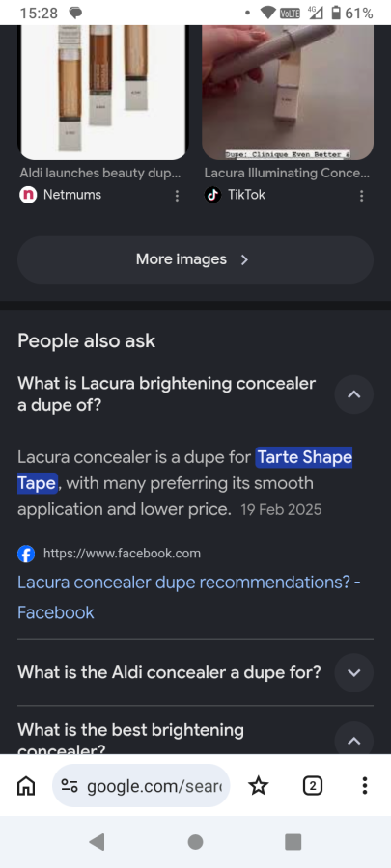Image resolution: width=391 pixels, height=868 pixels.
Task: Collapse the Lacura brightening concealer dupe question
Action: pos(354,394)
